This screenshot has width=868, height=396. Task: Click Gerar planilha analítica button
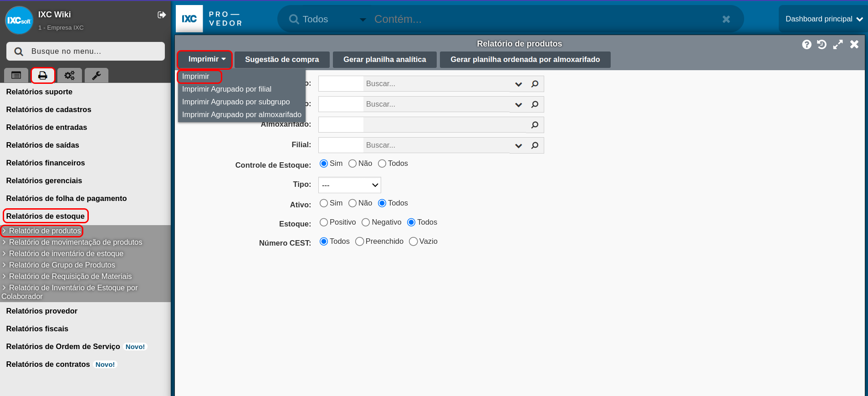(x=385, y=60)
